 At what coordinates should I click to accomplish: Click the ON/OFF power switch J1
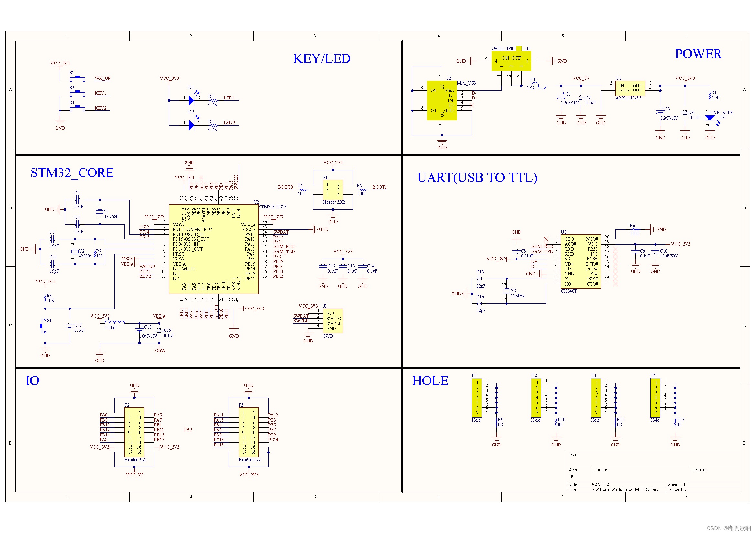[x=511, y=61]
